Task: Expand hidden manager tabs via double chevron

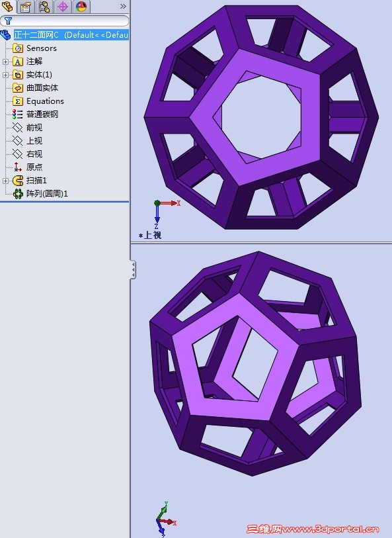Action: coord(123,6)
